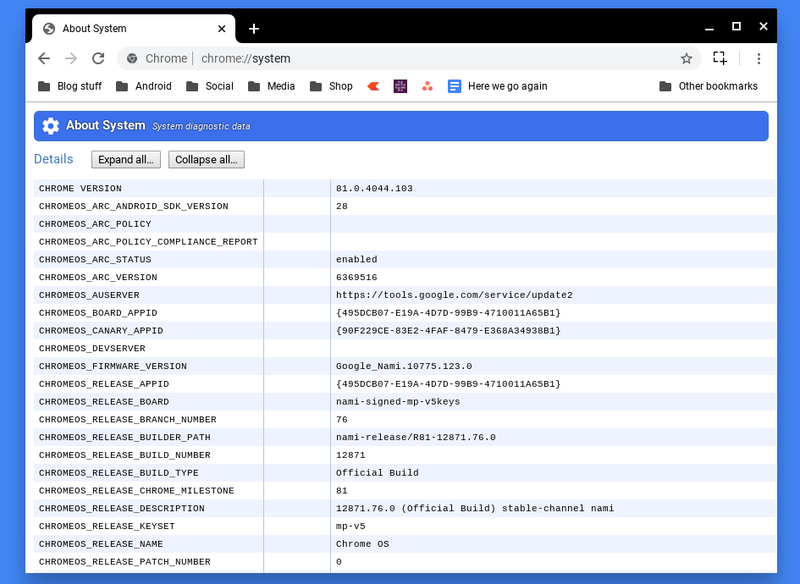Click the Official Build value
The height and width of the screenshot is (584, 800).
377,473
